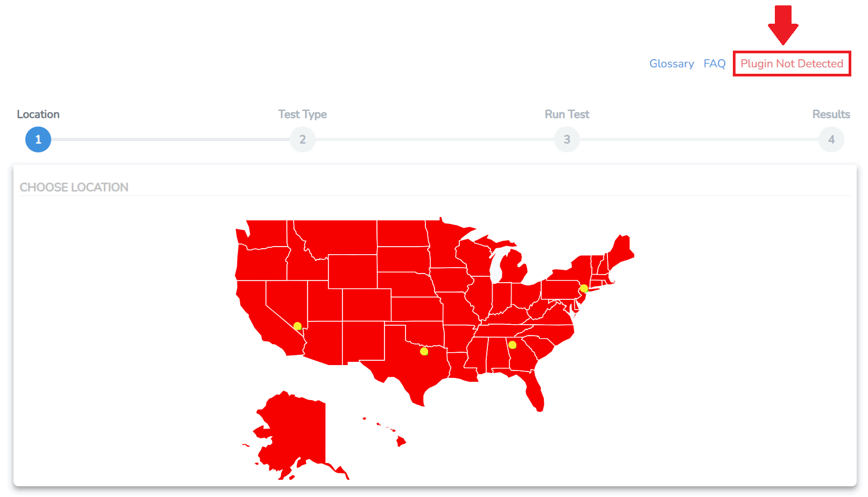Click the yellow location dot in Nevada
Viewport: 868px width, 497px height.
[297, 326]
